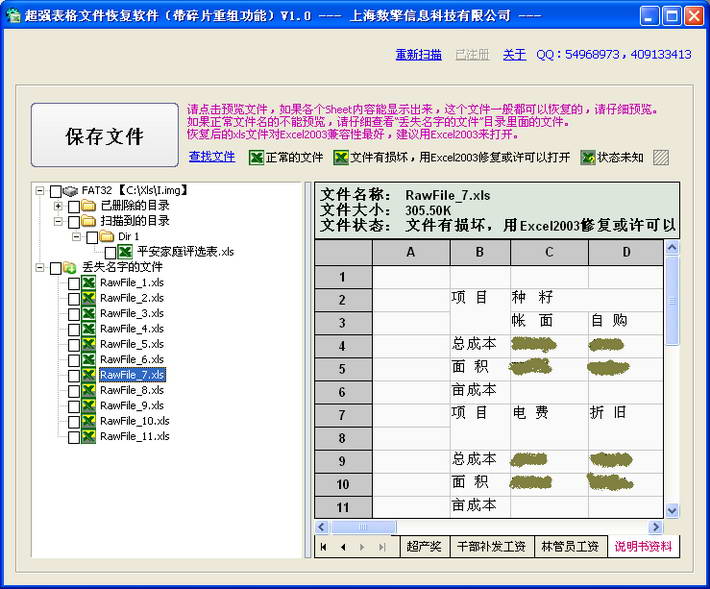Check the 扫描到的目录 checkbox
The width and height of the screenshot is (710, 589).
coord(74,222)
